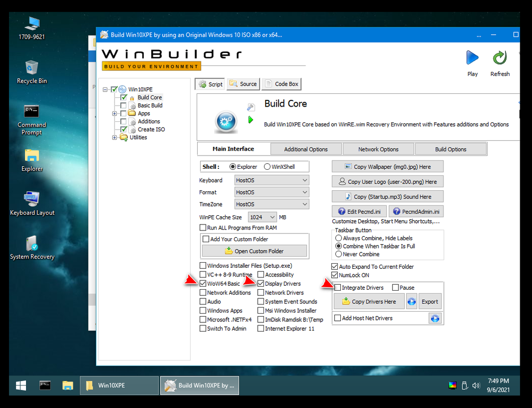Click Copy Wallpaper (img0.jpg) Here button
Image resolution: width=532 pixels, height=408 pixels.
point(387,167)
